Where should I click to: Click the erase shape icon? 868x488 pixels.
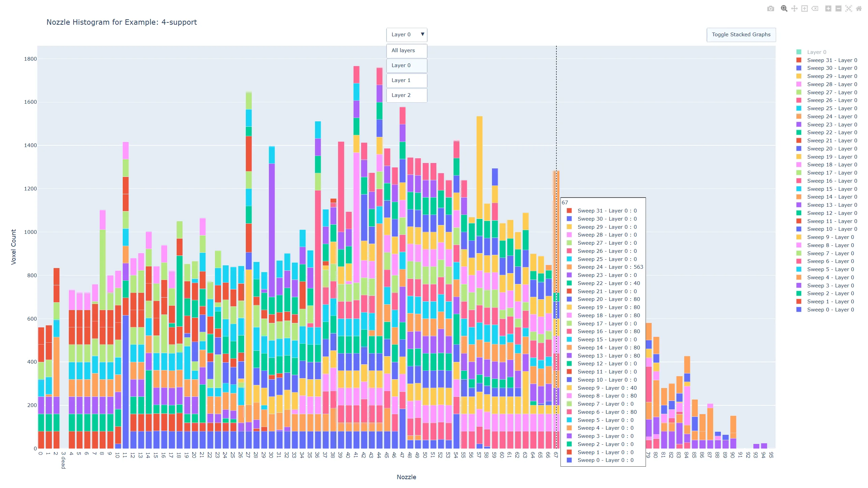coord(815,8)
